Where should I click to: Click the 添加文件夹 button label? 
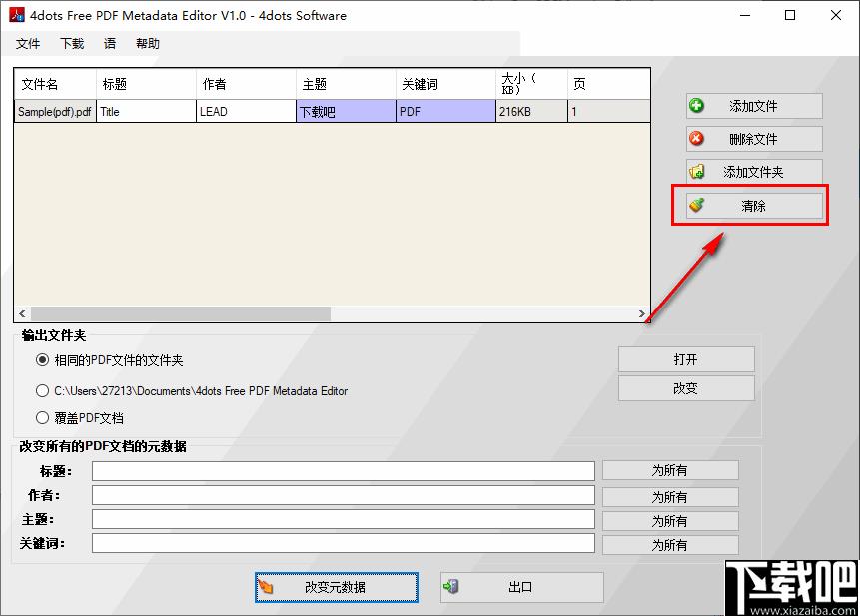(753, 172)
